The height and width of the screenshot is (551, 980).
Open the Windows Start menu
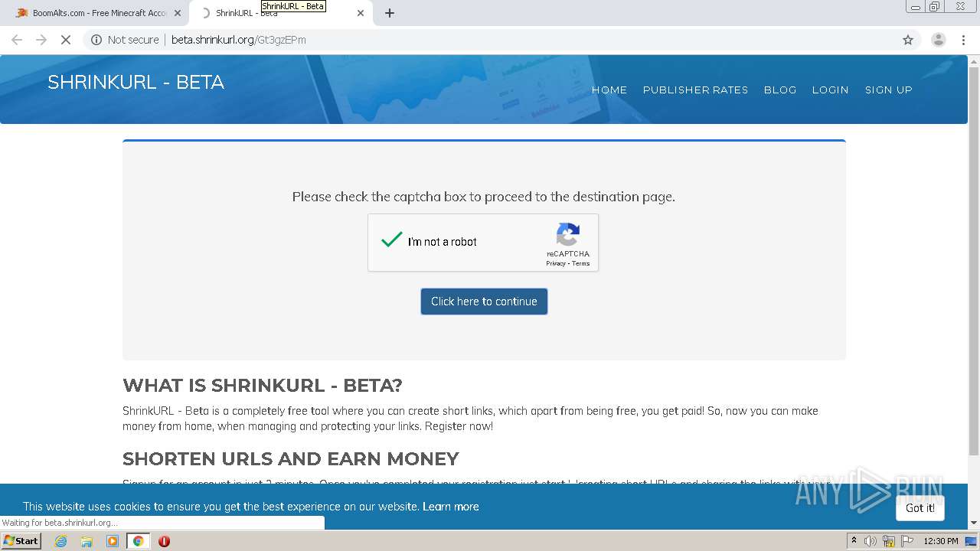tap(21, 541)
